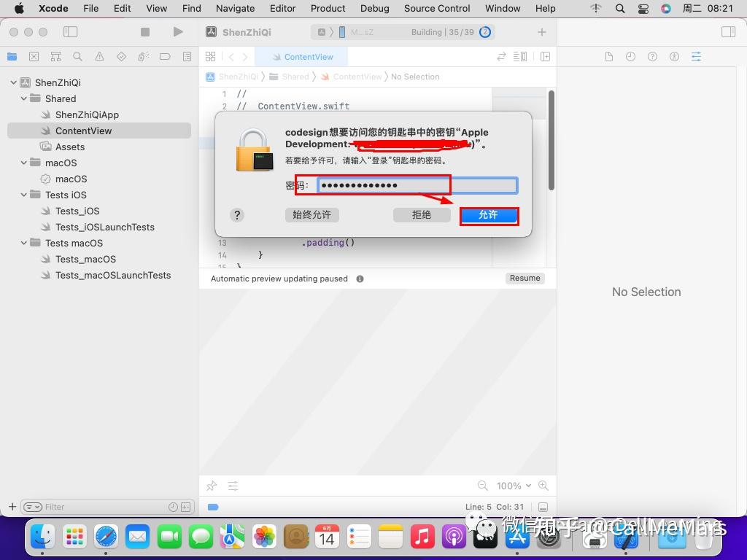This screenshot has height=560, width=747.
Task: Select Assets catalog
Action: tap(69, 147)
